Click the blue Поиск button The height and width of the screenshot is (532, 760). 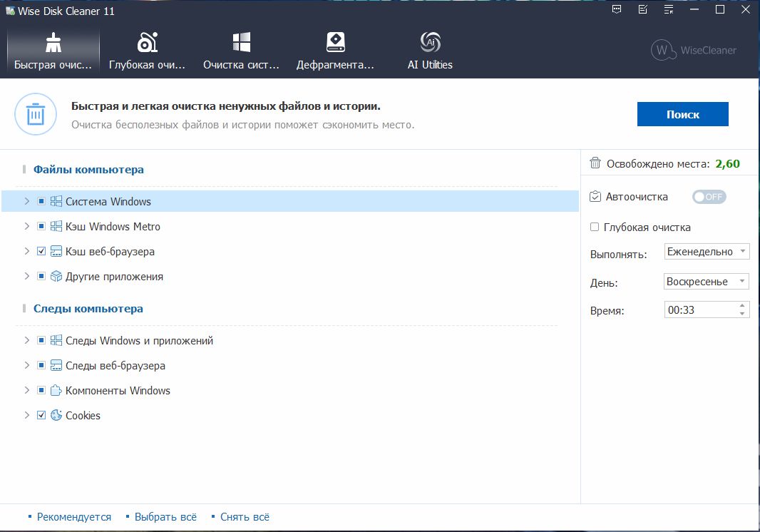[x=682, y=114]
